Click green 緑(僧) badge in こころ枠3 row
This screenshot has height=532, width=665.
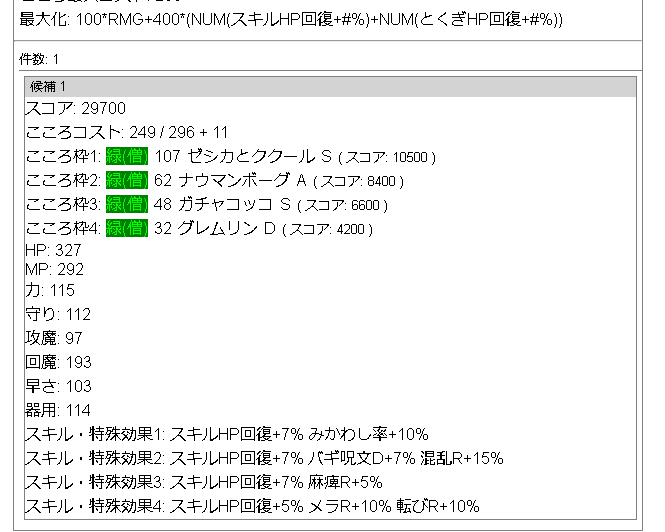click(127, 204)
